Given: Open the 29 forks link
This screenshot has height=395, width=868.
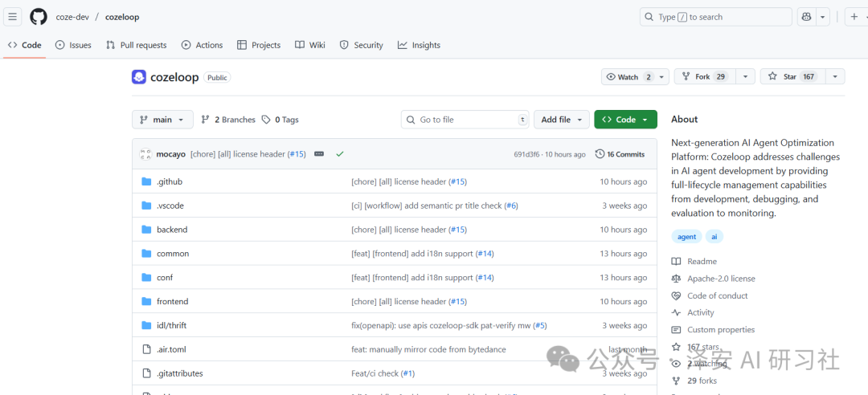Looking at the screenshot, I should 694,381.
